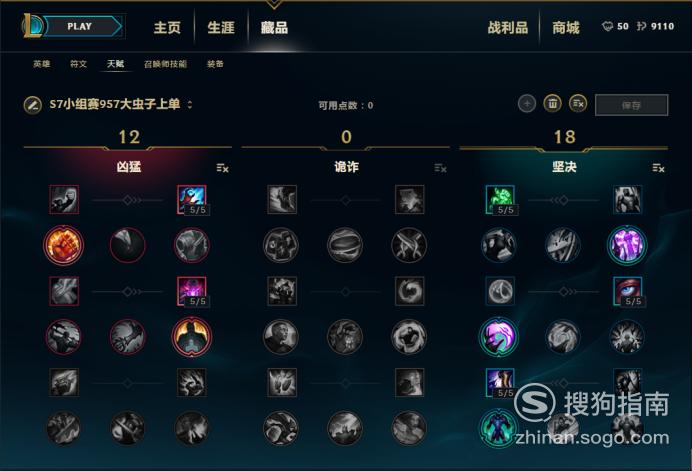Open the 战利品 loot tab
This screenshot has width=692, height=471.
point(508,28)
